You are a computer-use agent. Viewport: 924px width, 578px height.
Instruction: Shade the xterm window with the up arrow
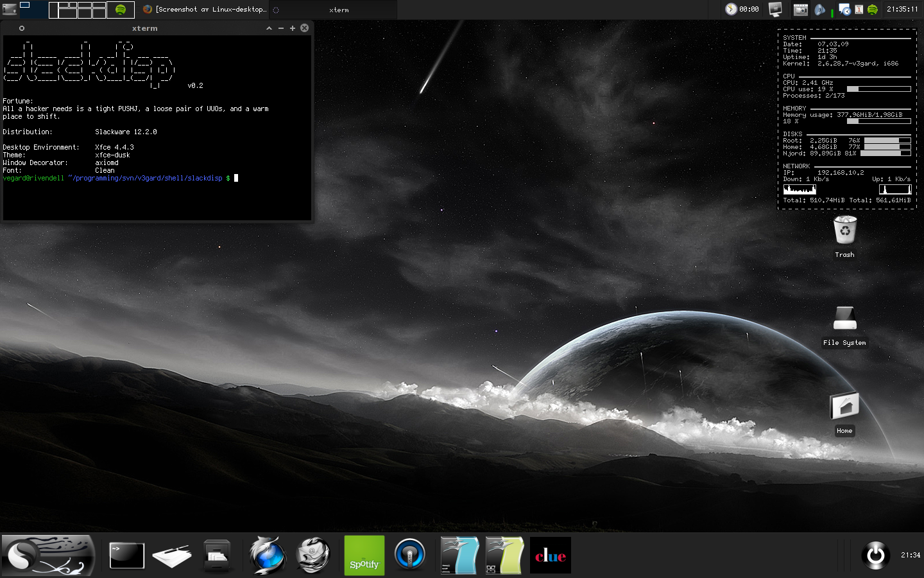pos(269,28)
